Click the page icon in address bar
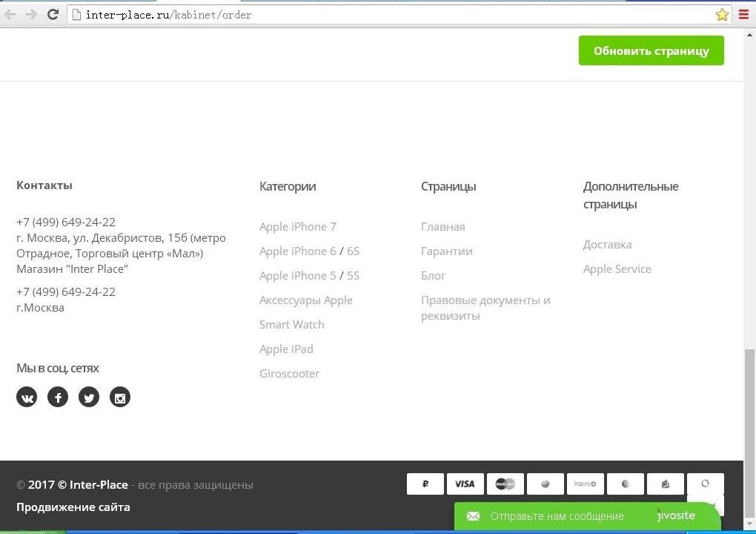756x534 pixels. (x=76, y=15)
